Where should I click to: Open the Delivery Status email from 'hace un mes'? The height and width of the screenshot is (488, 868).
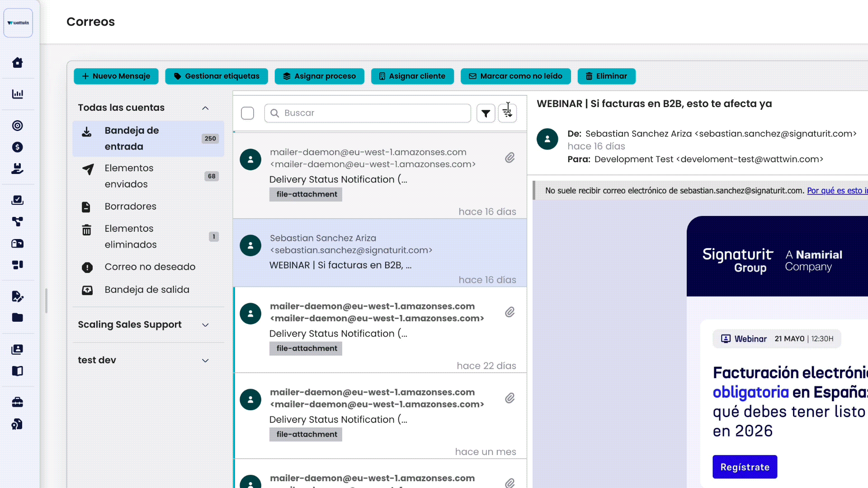point(380,416)
